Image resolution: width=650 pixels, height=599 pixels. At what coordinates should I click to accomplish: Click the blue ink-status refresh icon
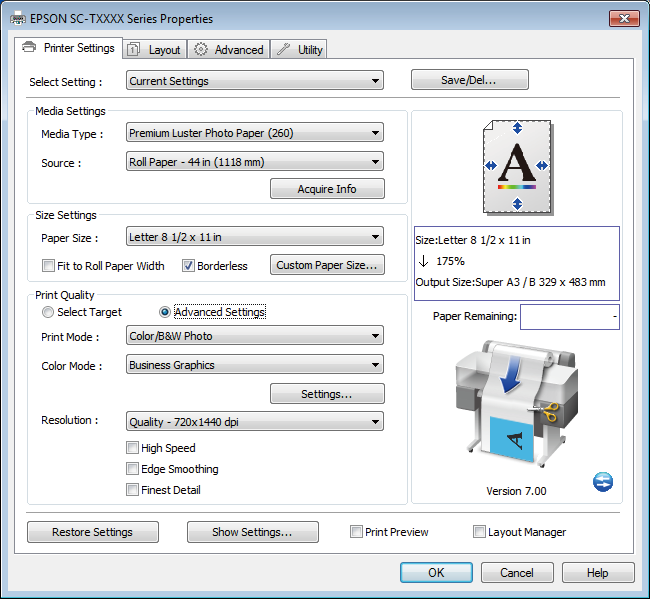pos(603,482)
